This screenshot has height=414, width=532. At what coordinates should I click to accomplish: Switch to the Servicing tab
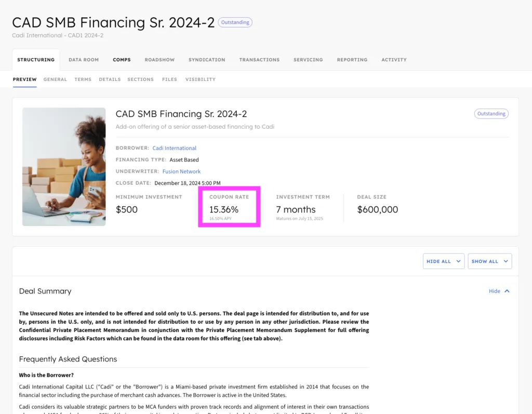point(308,60)
